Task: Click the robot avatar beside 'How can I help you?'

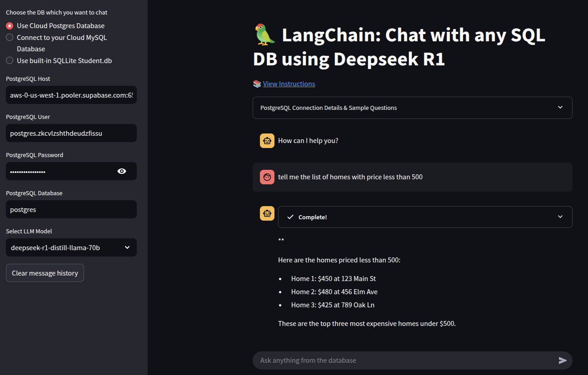Action: [267, 141]
